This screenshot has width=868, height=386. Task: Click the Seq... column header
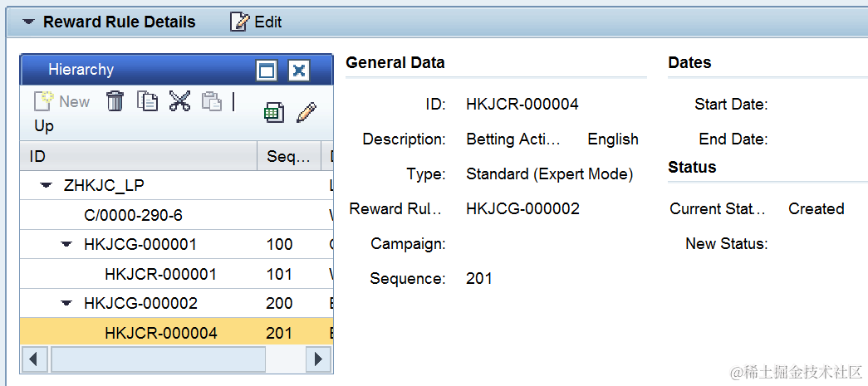tap(289, 157)
